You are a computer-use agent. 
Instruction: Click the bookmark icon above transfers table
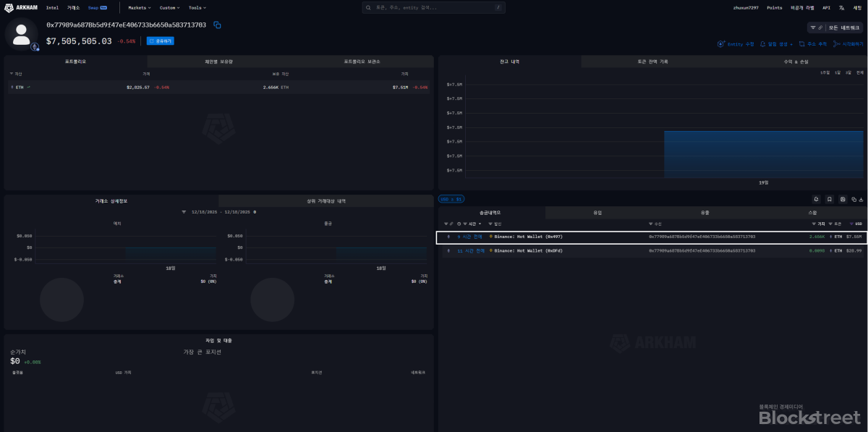pyautogui.click(x=830, y=199)
